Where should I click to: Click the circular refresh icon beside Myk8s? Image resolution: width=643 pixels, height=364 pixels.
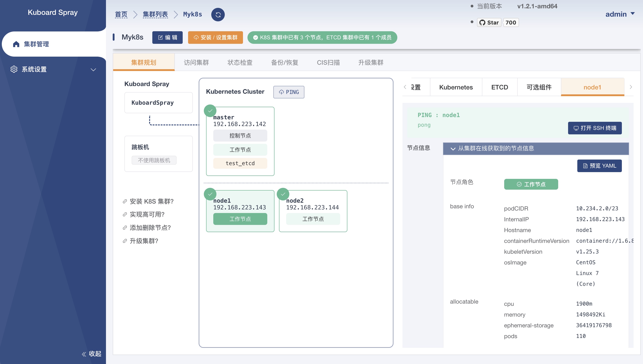coord(218,15)
